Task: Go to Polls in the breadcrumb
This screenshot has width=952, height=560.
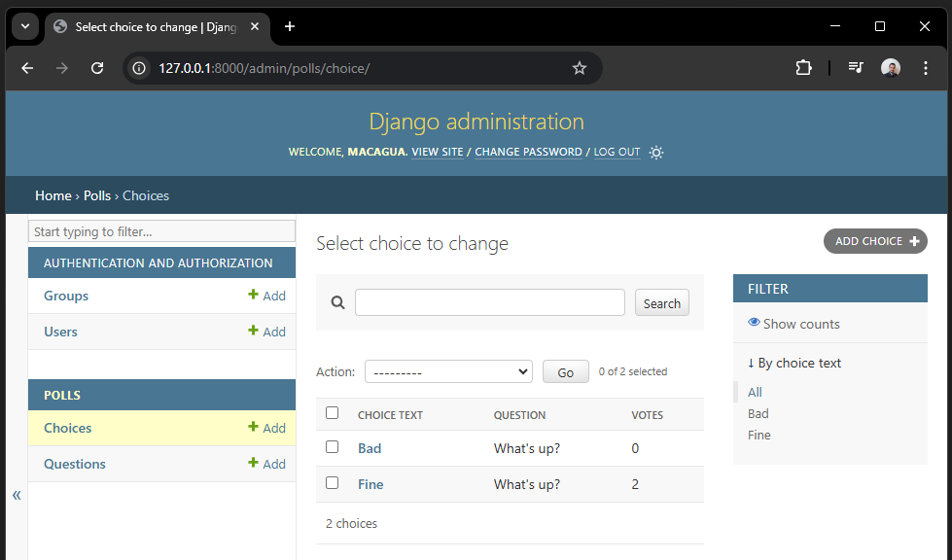Action: click(97, 195)
